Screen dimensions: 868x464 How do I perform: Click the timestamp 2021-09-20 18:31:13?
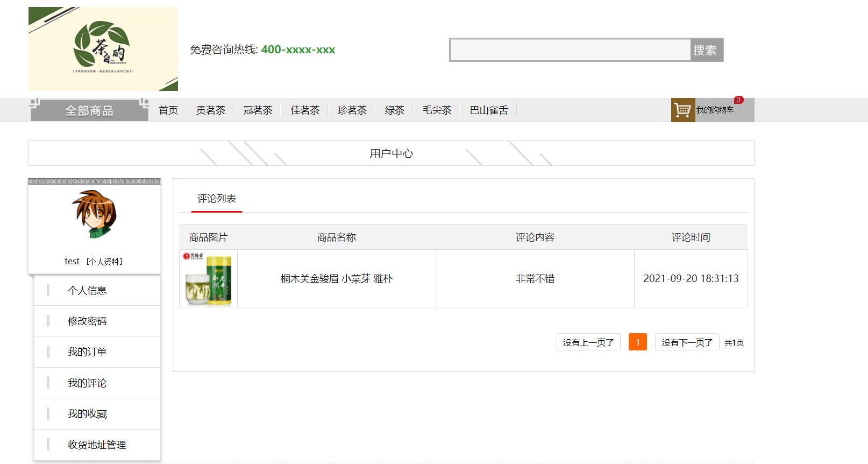[x=691, y=279]
